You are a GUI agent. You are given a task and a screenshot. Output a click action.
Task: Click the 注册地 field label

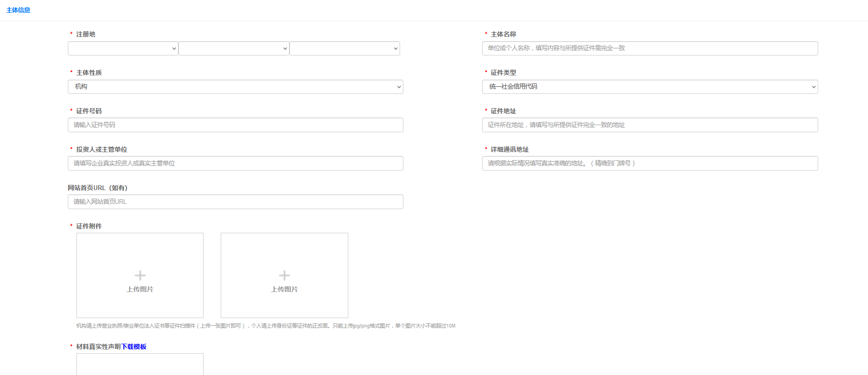point(85,34)
